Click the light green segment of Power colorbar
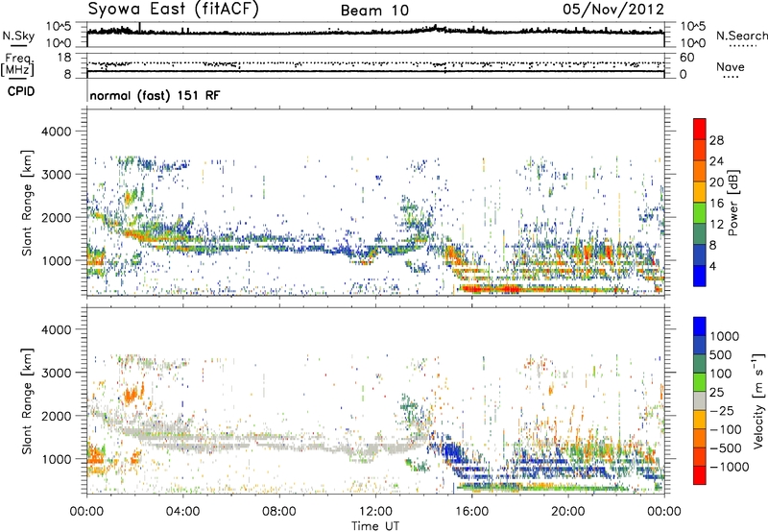 coord(700,213)
